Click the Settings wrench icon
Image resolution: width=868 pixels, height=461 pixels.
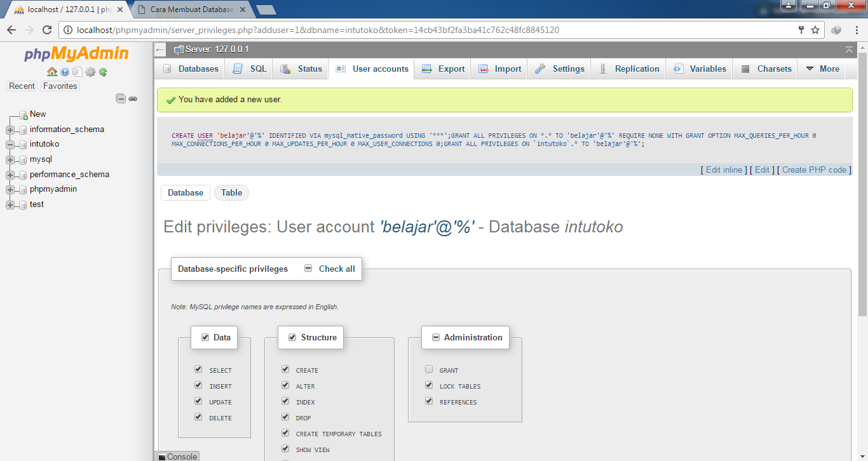541,69
